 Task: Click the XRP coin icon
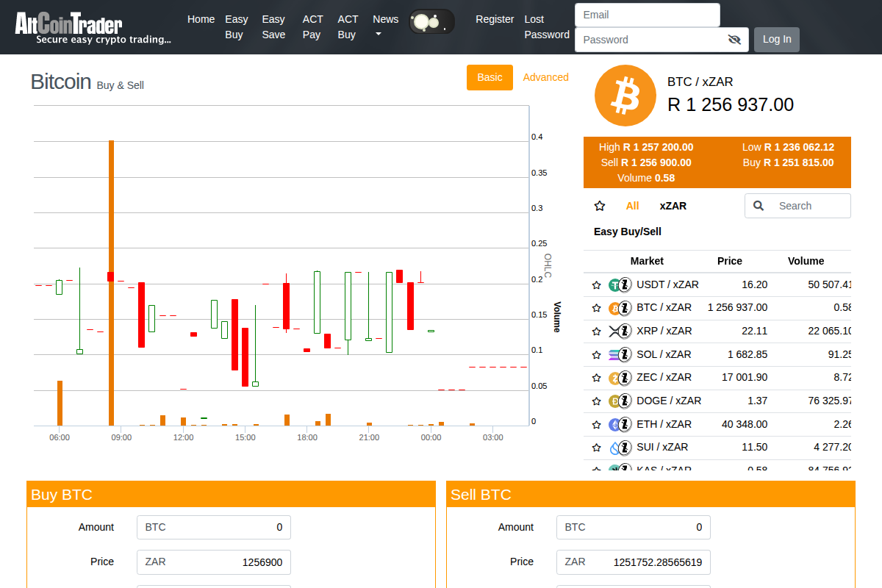pos(615,331)
